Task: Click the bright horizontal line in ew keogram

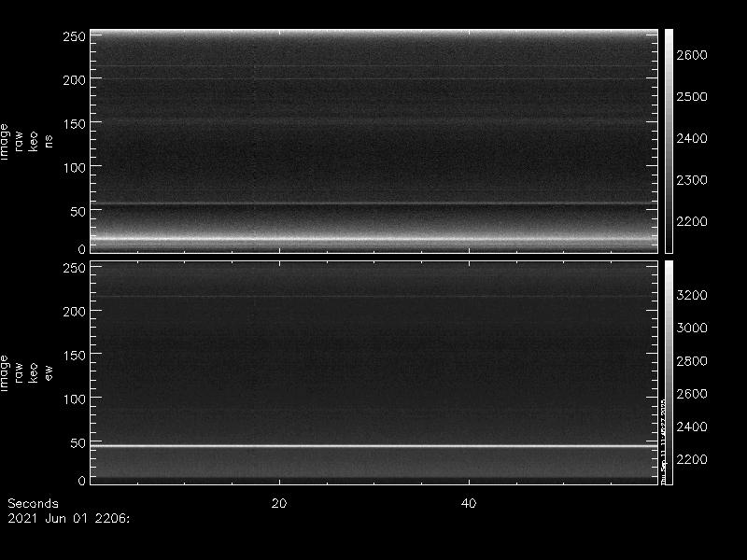Action: tap(373, 446)
